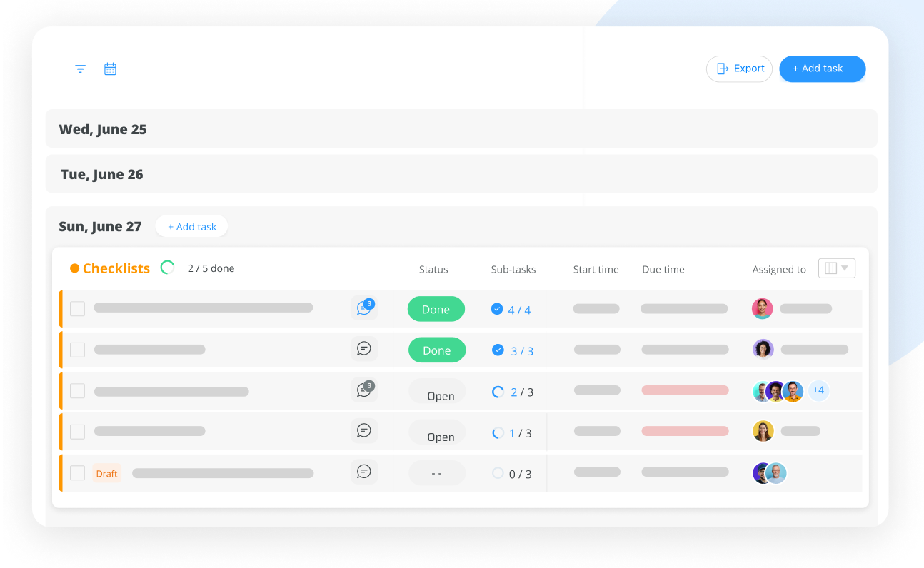Tick the checkbox for the Draft task
The width and height of the screenshot is (924, 568).
point(77,473)
